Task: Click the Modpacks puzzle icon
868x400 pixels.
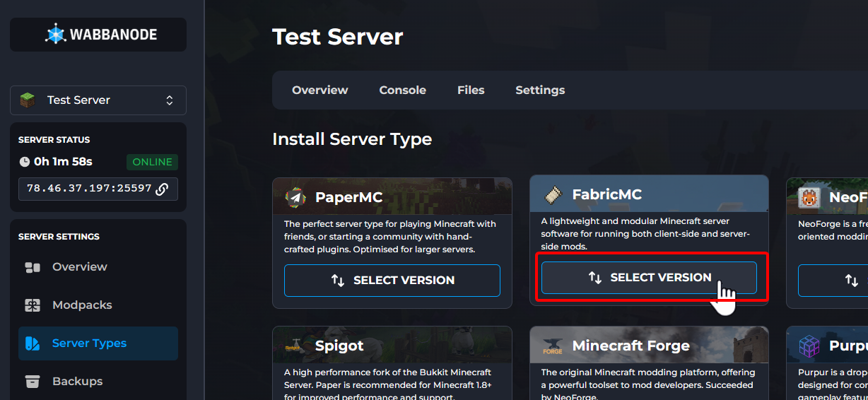Action: click(x=33, y=305)
